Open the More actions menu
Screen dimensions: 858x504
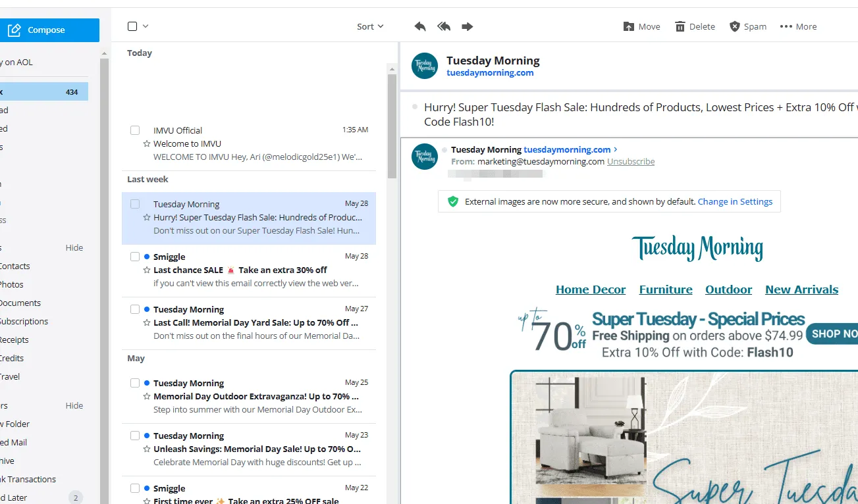(x=797, y=26)
